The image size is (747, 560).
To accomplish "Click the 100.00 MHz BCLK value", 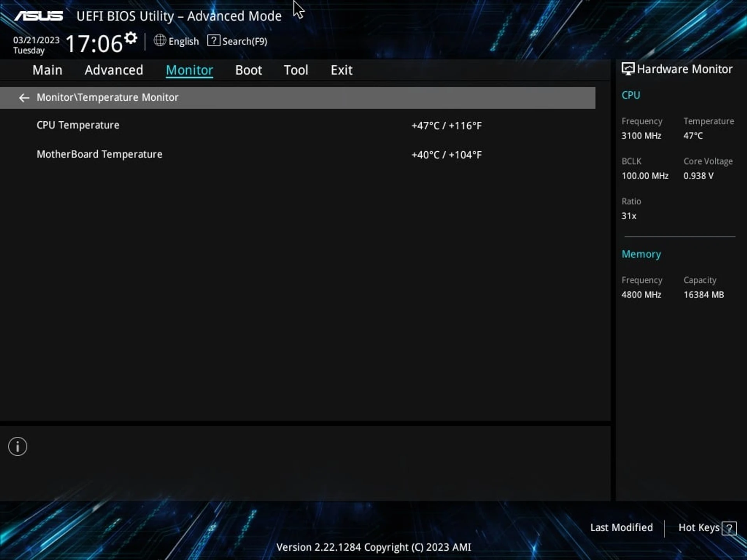I will coord(645,176).
